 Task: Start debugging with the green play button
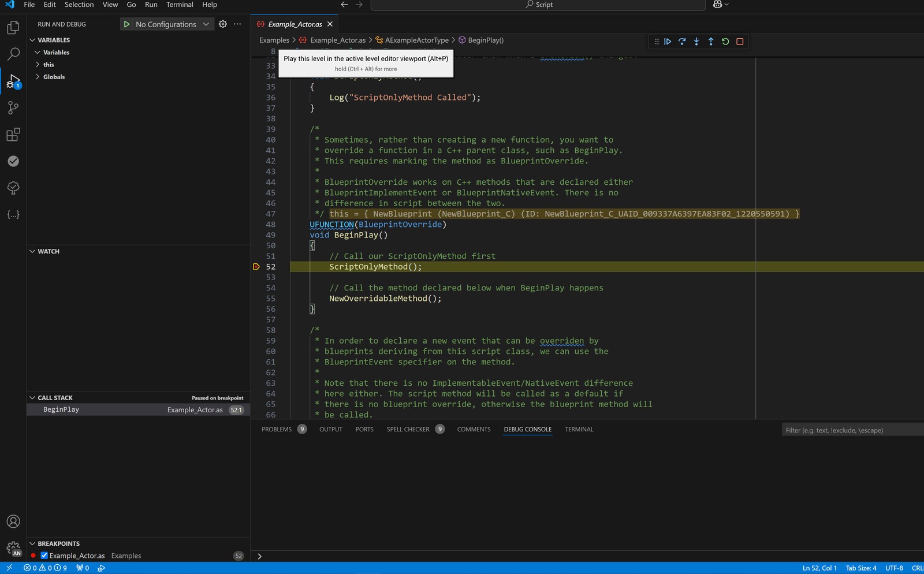(x=126, y=24)
